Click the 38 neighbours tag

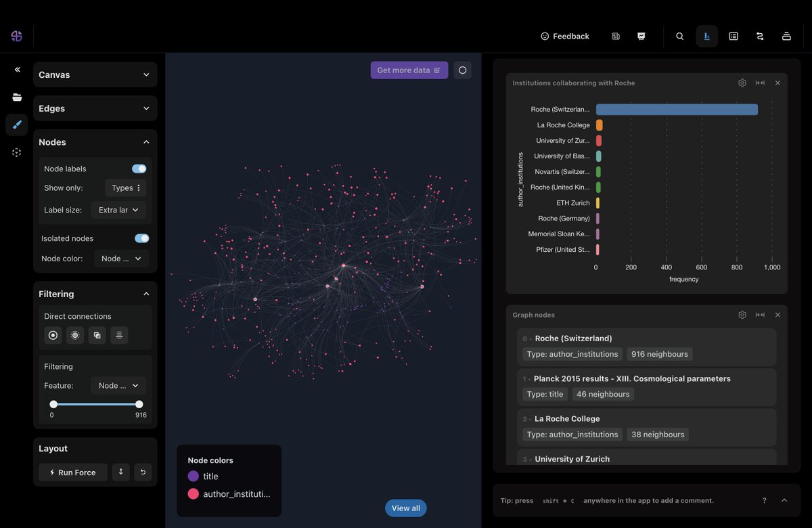click(658, 435)
